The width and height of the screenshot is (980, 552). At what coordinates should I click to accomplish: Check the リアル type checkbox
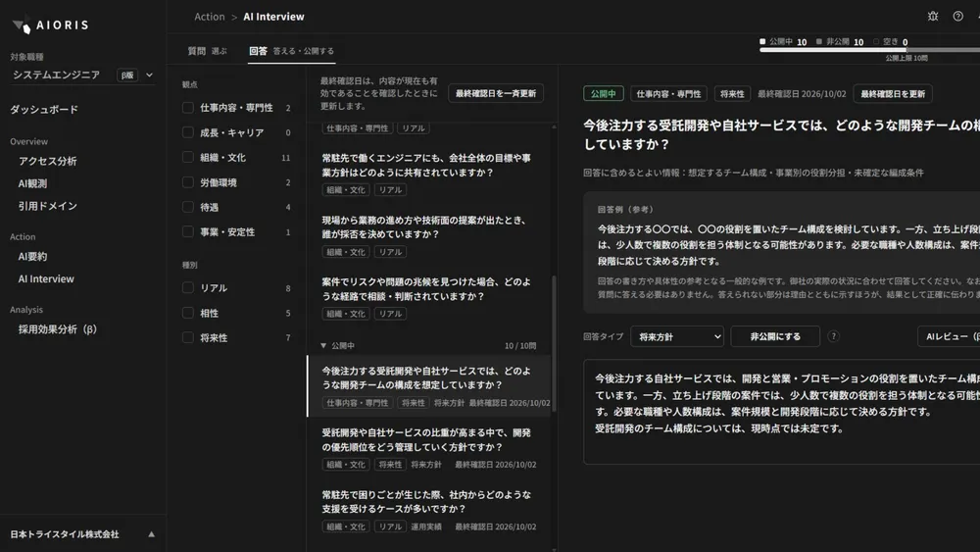(x=187, y=288)
